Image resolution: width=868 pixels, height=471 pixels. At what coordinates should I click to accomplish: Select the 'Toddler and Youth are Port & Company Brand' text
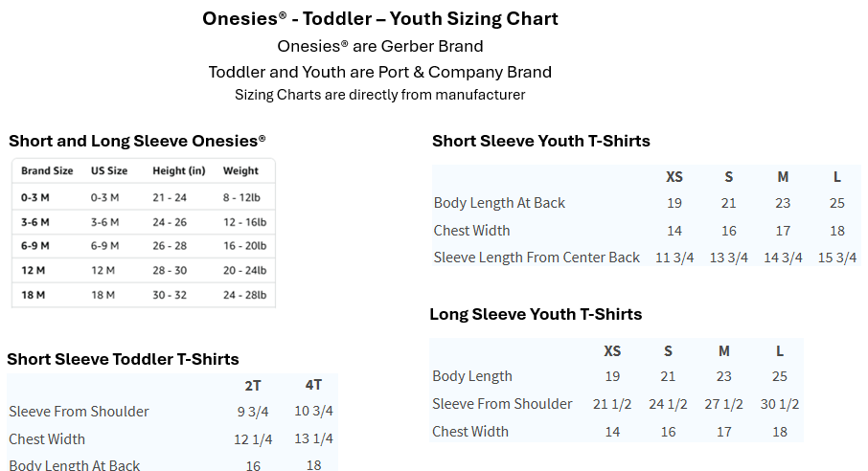(380, 72)
